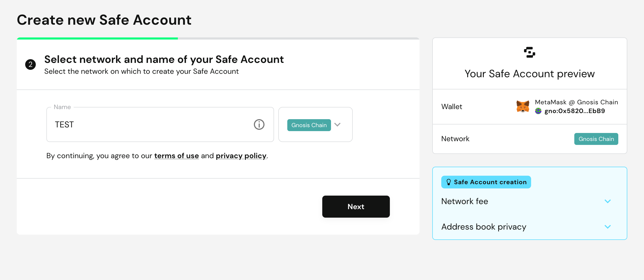644x280 pixels.
Task: Click the Next button
Action: 356,206
